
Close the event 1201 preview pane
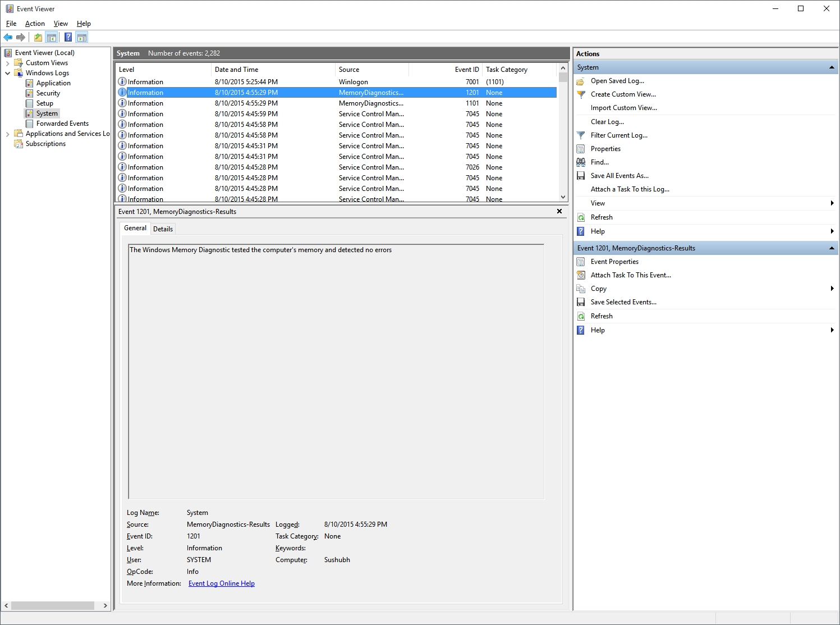point(559,211)
